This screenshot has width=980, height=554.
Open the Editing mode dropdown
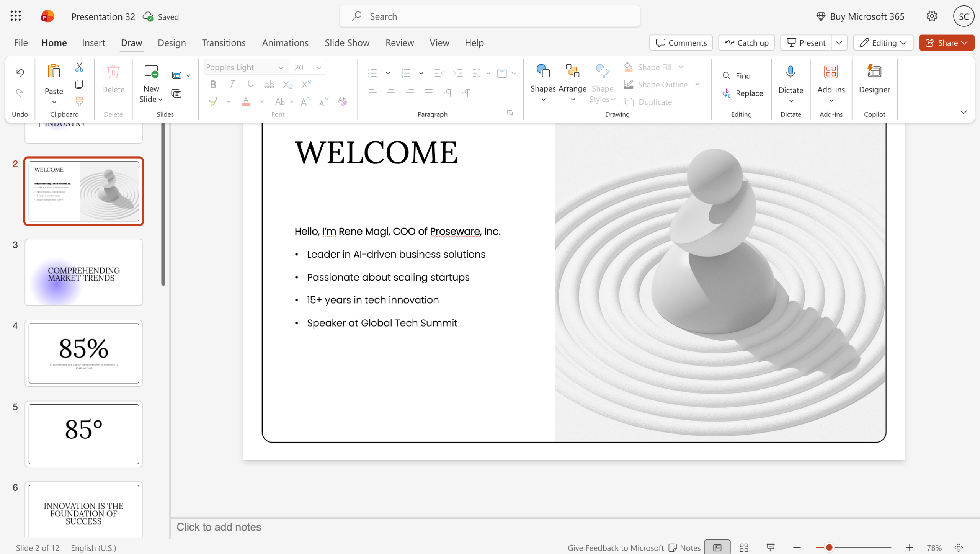click(x=883, y=42)
